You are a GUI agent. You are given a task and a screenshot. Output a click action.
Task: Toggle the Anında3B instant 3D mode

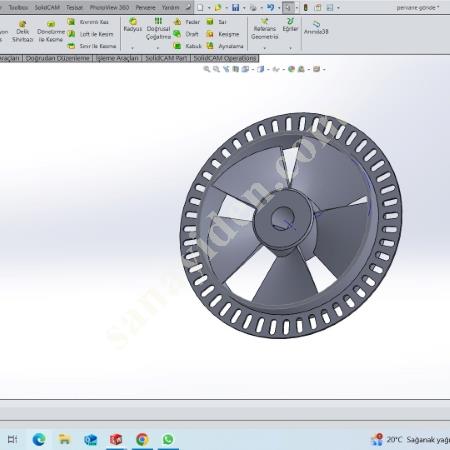point(316,27)
